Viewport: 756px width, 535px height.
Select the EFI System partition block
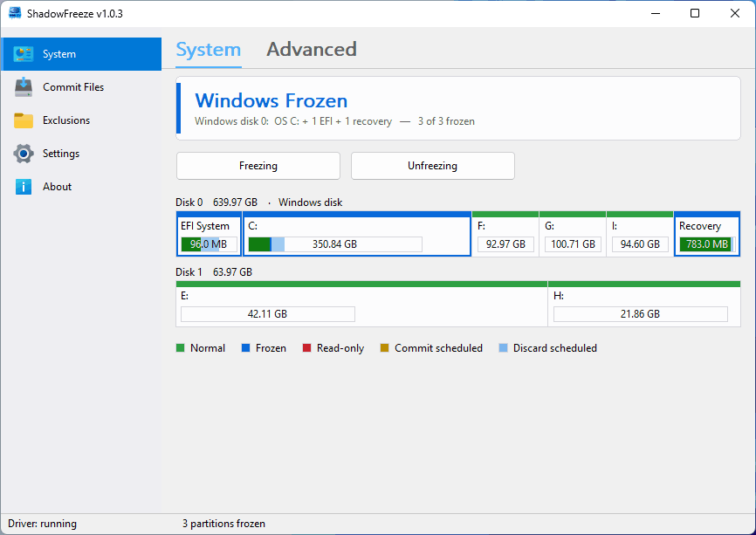(x=209, y=234)
